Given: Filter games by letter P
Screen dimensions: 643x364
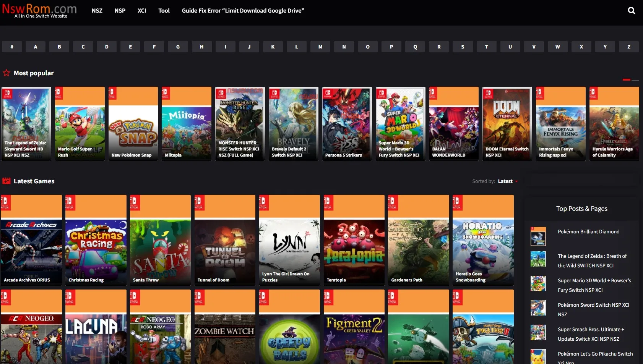Looking at the screenshot, I should tap(391, 47).
